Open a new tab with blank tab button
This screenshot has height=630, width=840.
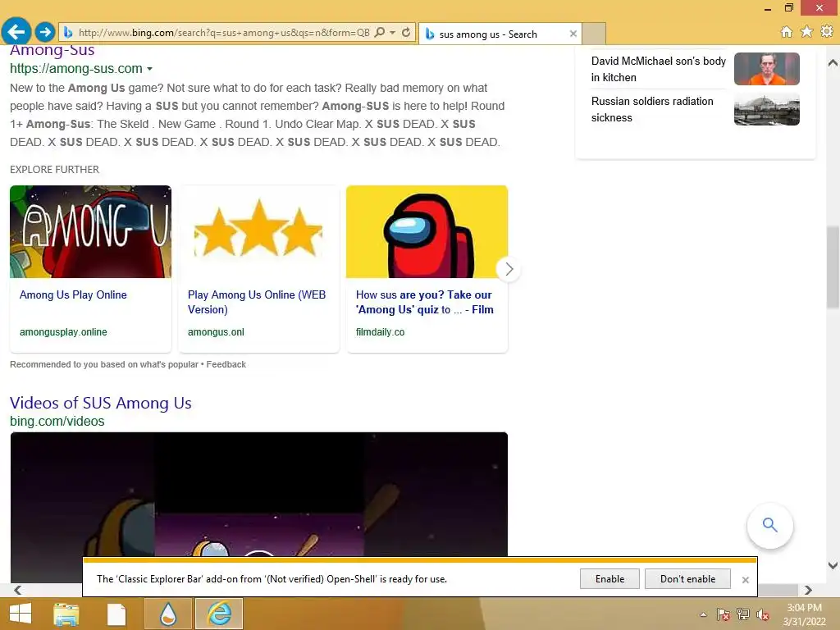coord(594,34)
